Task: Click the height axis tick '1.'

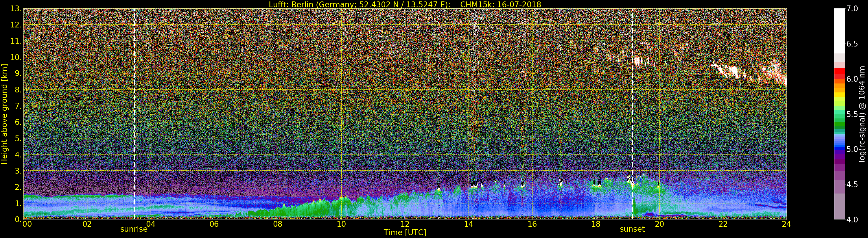Action: point(18,203)
